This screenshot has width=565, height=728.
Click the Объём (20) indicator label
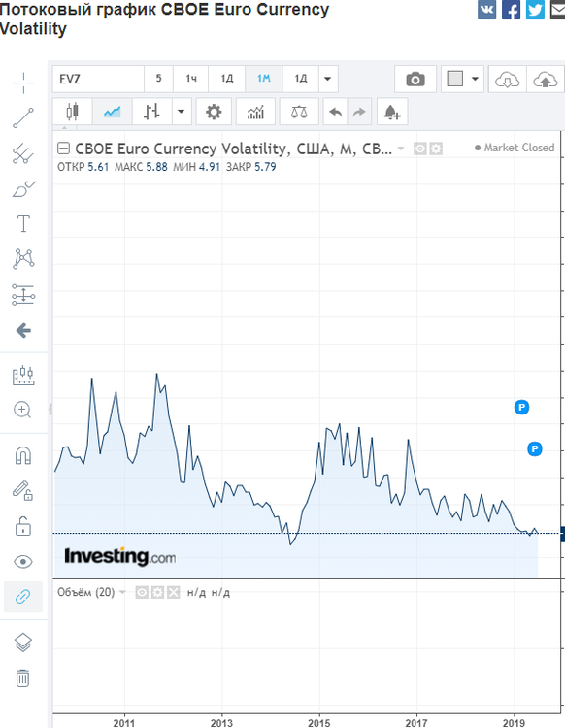click(85, 592)
